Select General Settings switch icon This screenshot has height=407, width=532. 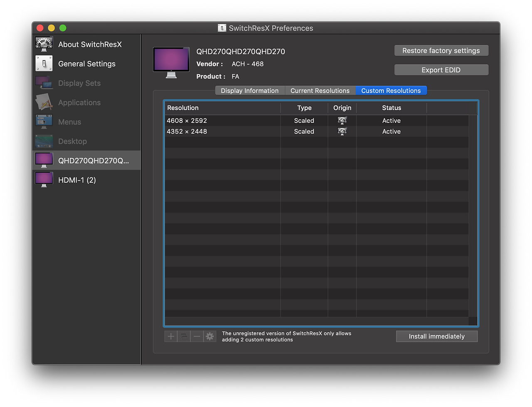(44, 64)
